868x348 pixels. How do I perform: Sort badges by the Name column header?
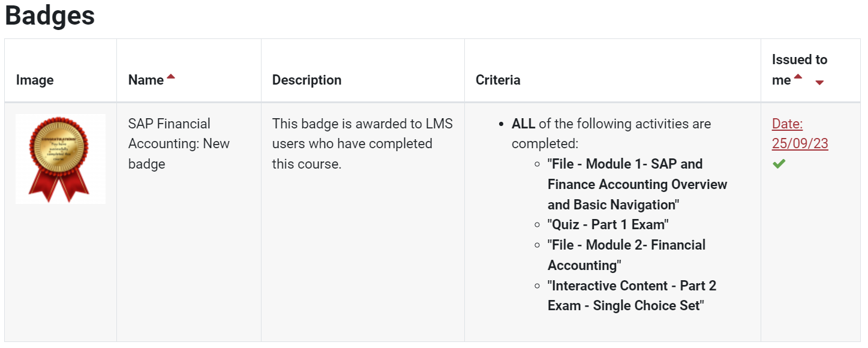[146, 80]
